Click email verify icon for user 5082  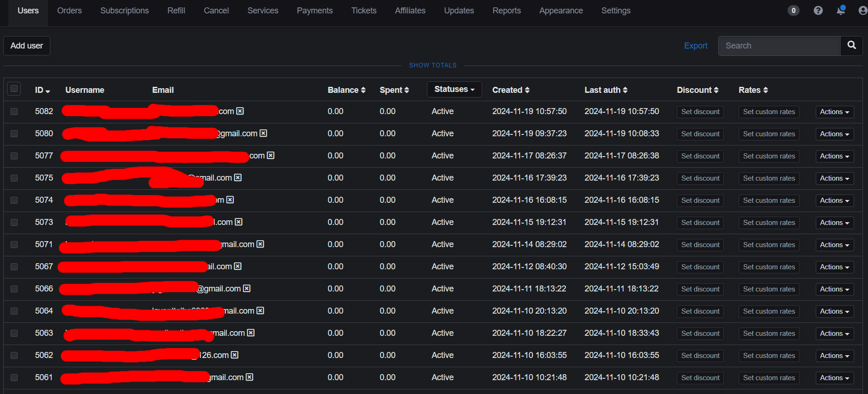pyautogui.click(x=240, y=111)
